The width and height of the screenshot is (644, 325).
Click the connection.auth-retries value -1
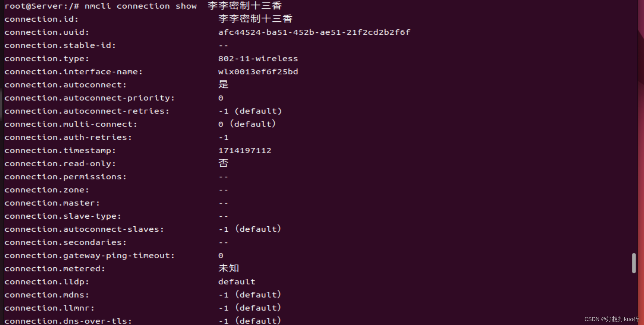[x=223, y=137]
